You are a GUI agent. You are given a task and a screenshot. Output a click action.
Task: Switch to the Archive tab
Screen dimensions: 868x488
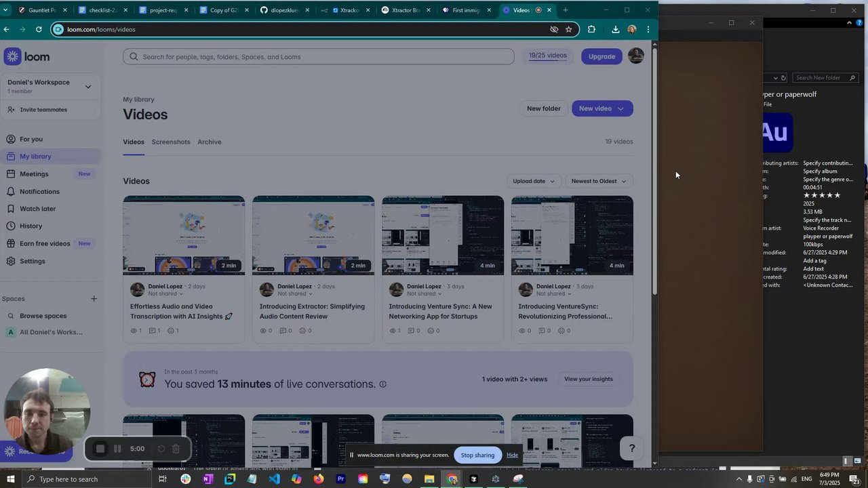[x=210, y=142]
